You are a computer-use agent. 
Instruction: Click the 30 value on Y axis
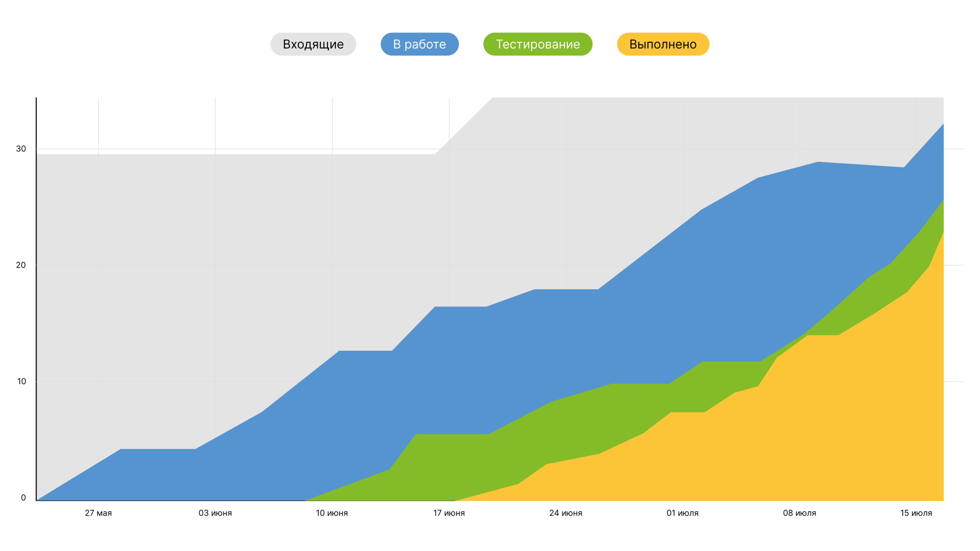click(x=21, y=149)
